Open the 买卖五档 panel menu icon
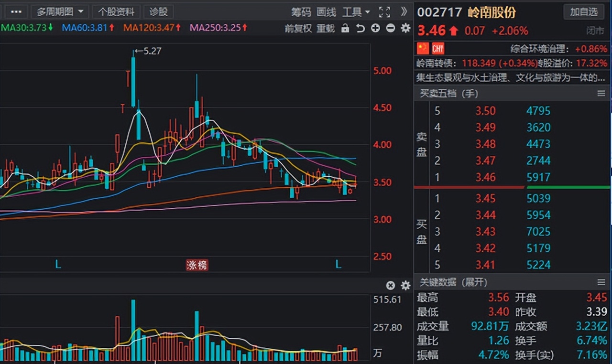 601,94
